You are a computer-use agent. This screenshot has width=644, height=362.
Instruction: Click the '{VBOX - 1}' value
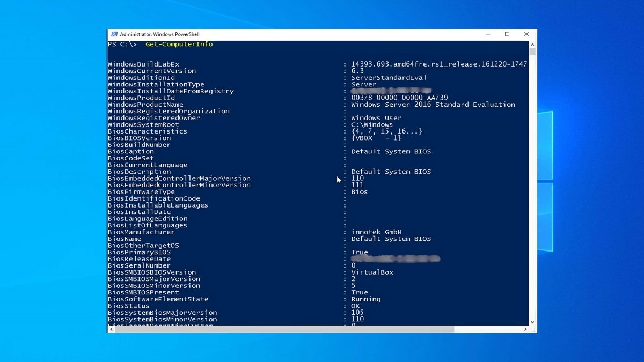tap(376, 138)
